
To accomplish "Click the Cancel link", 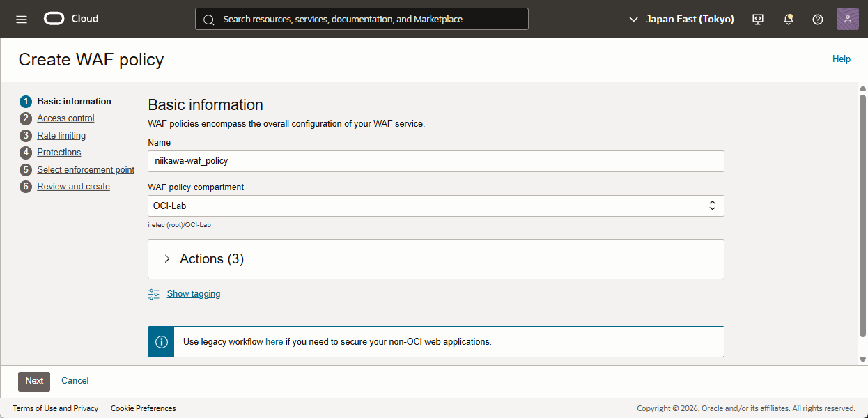I will tap(75, 381).
